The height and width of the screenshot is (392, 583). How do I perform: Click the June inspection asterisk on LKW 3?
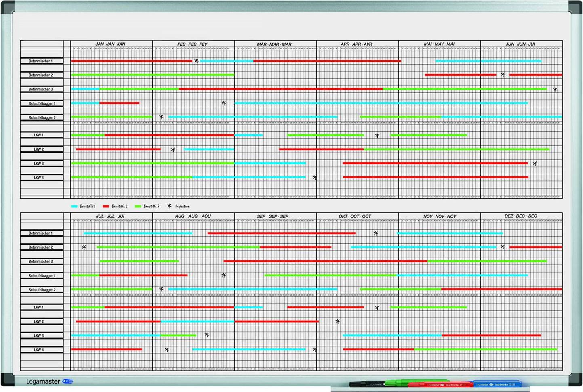[535, 164]
